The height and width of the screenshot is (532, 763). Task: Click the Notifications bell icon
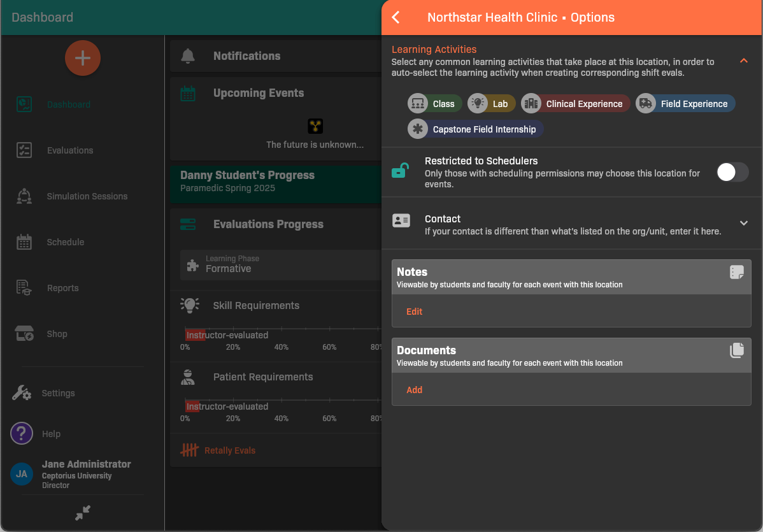188,56
